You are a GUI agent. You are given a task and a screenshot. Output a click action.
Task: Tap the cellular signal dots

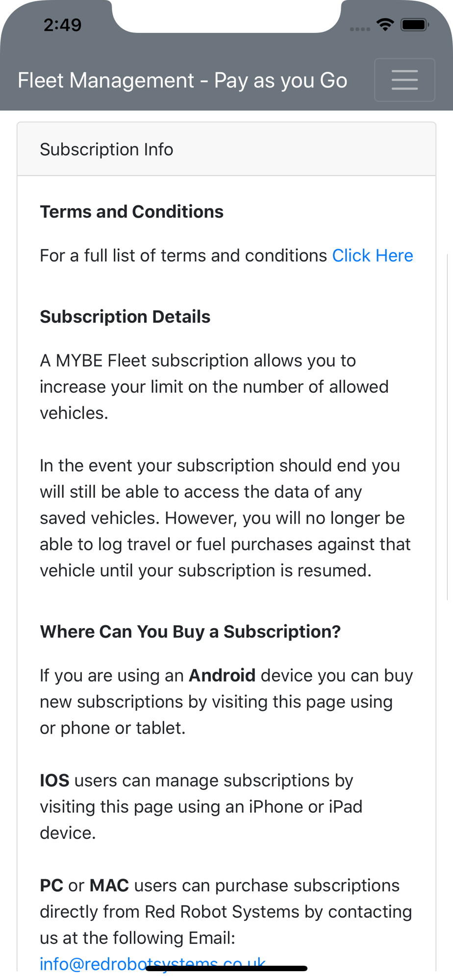point(360,29)
